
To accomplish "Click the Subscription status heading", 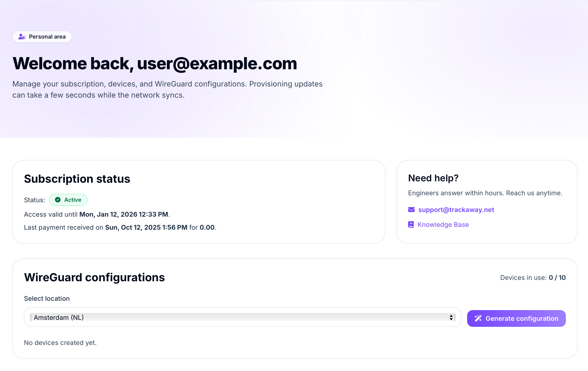I will 77,179.
